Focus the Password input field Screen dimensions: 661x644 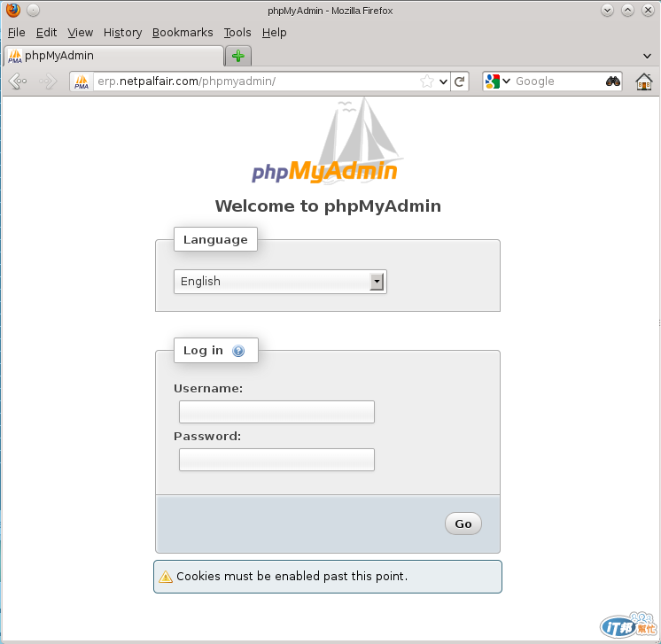[276, 460]
